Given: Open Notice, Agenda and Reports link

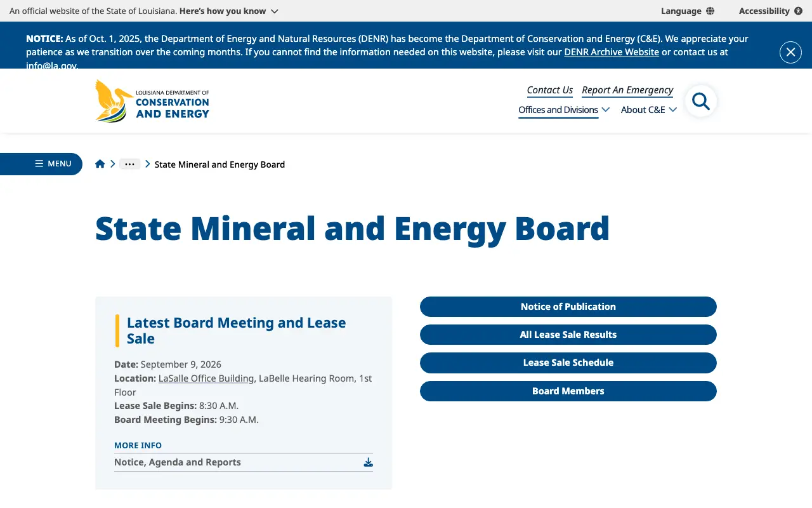Looking at the screenshot, I should pyautogui.click(x=244, y=462).
